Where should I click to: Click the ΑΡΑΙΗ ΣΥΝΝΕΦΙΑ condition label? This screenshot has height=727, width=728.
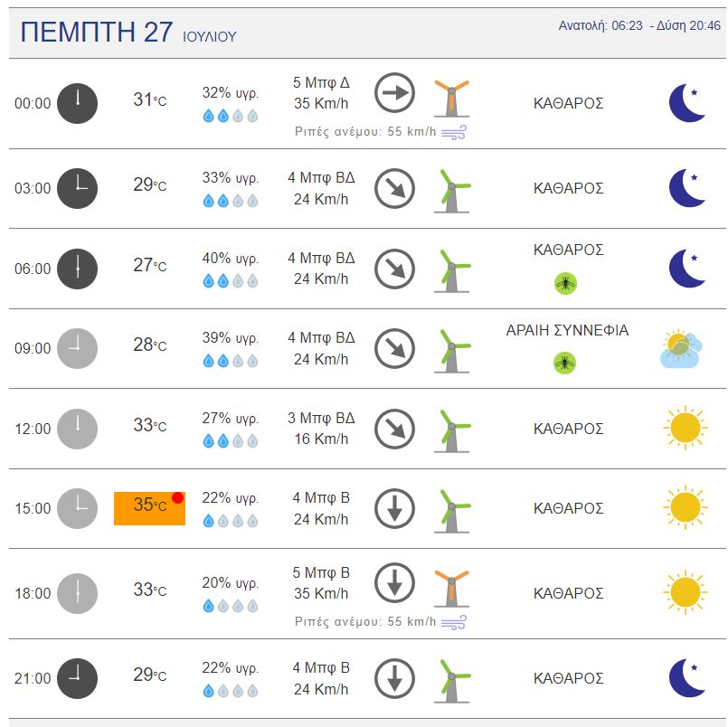pos(567,330)
